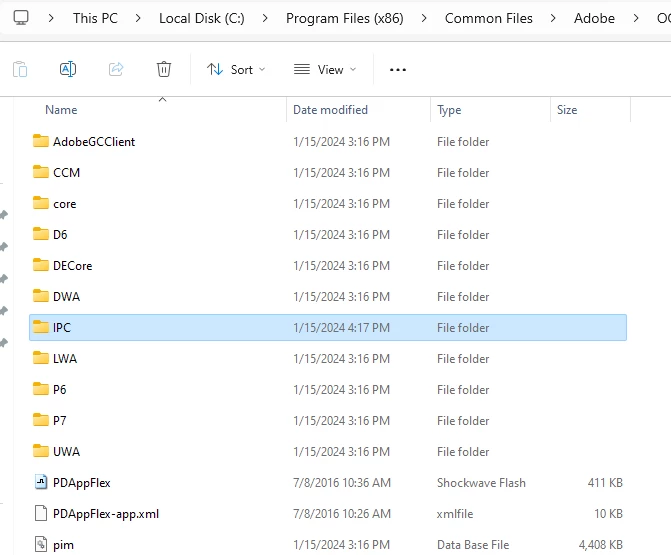Click IPC date 1/15/2024 4:17 PM

coord(341,328)
